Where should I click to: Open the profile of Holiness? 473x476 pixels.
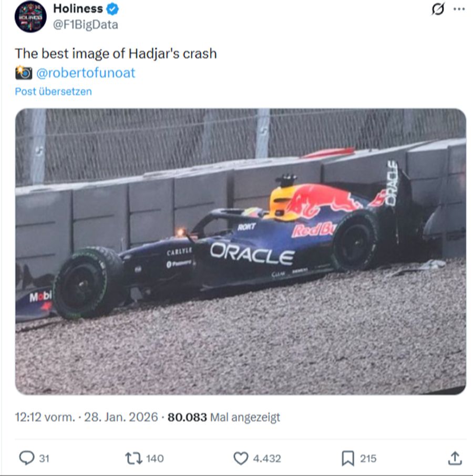coord(79,8)
